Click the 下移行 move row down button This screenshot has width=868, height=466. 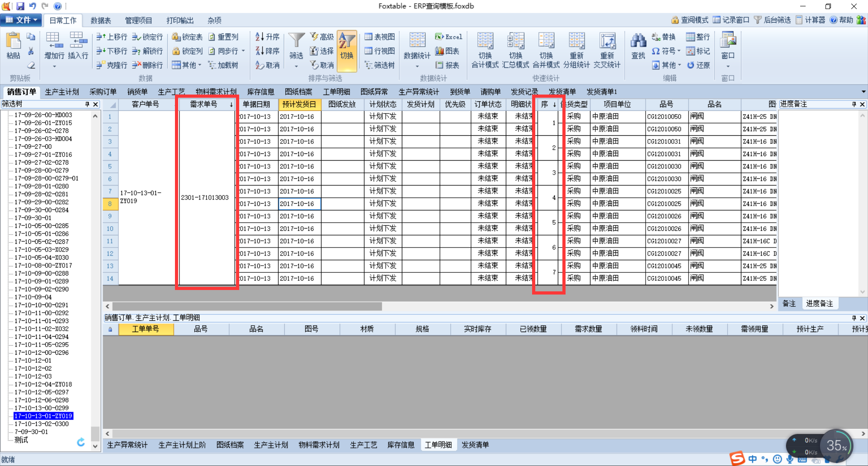coord(112,51)
